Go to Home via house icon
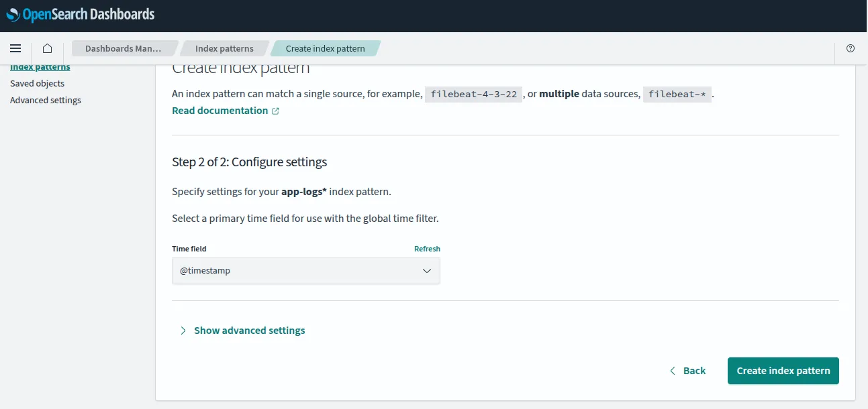Screen dimensions: 868x409 coord(47,48)
